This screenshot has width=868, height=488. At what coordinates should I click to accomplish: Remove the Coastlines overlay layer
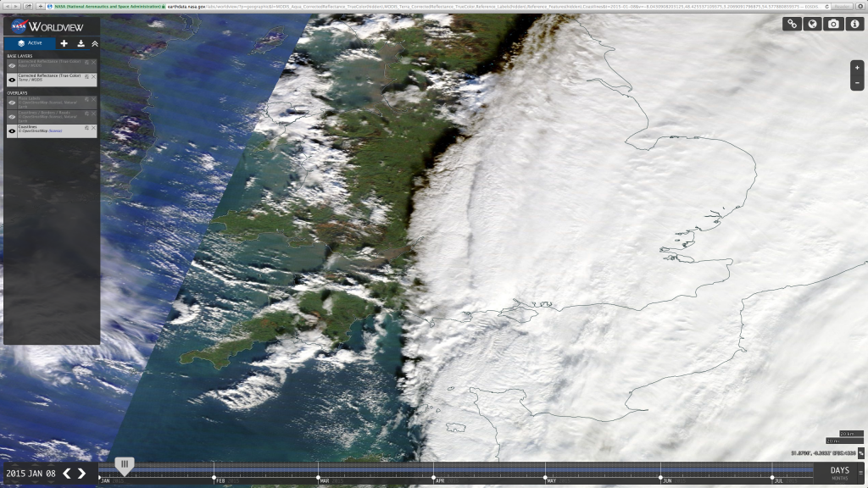tap(93, 128)
